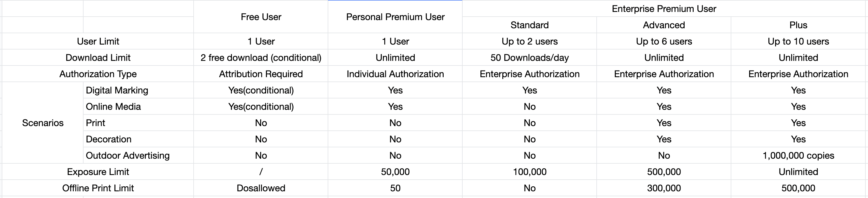Click the merged Scenarios cell
868x198 pixels.
click(43, 123)
